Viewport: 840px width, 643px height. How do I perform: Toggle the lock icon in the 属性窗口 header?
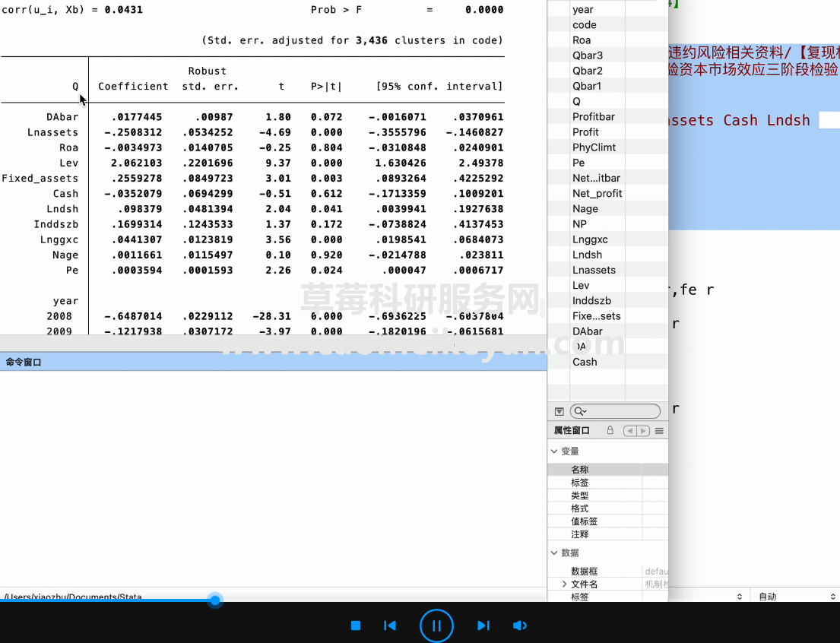pos(610,430)
